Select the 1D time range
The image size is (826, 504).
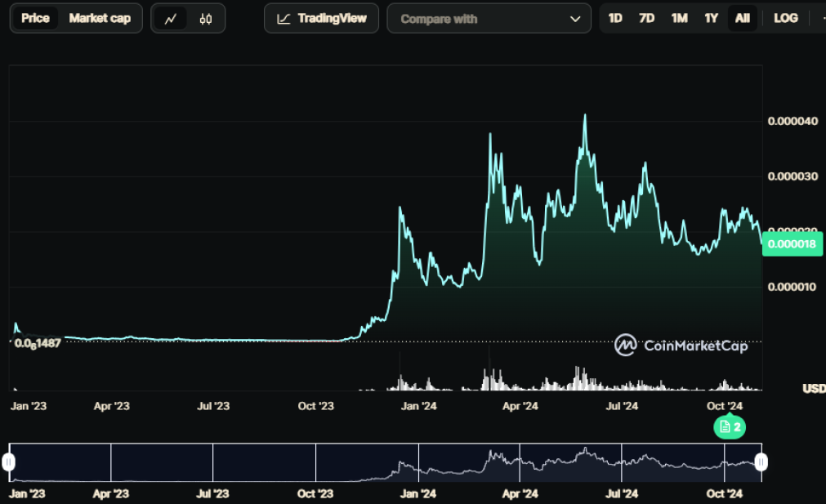[614, 19]
